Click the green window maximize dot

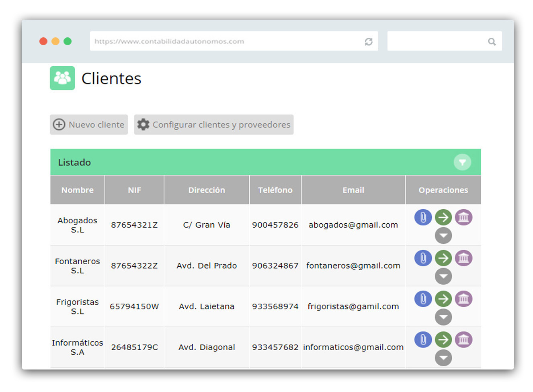68,41
